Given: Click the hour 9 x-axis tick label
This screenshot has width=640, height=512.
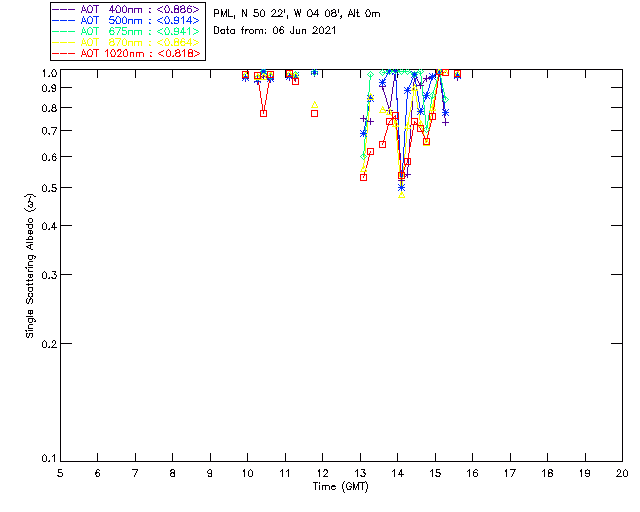Looking at the screenshot, I should 210,473.
